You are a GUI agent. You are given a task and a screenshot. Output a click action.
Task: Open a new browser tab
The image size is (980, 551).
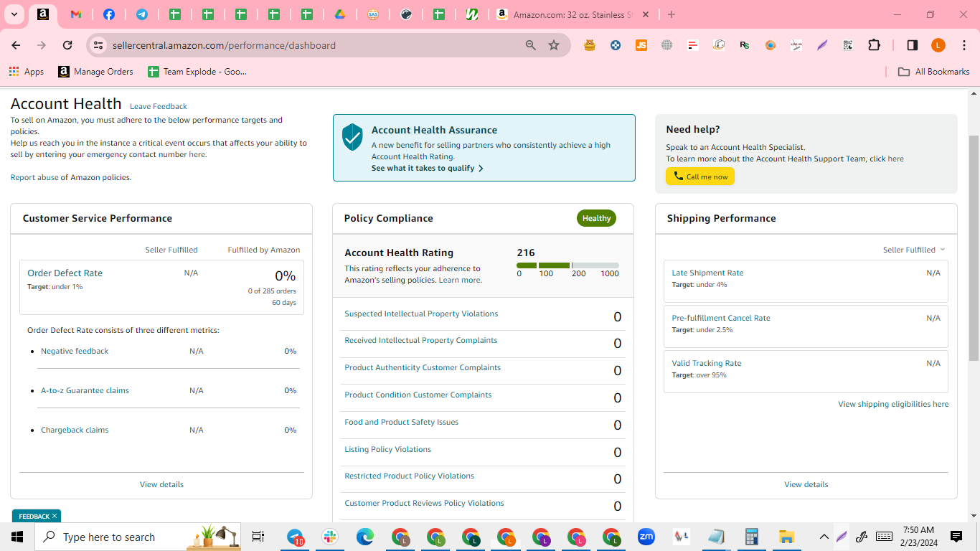coord(672,14)
